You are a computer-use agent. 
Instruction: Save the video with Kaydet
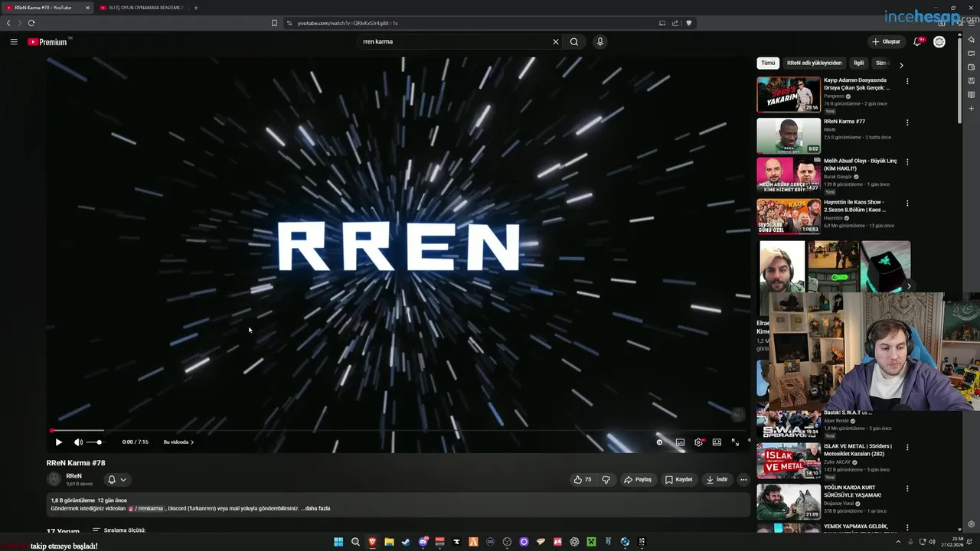[678, 479]
